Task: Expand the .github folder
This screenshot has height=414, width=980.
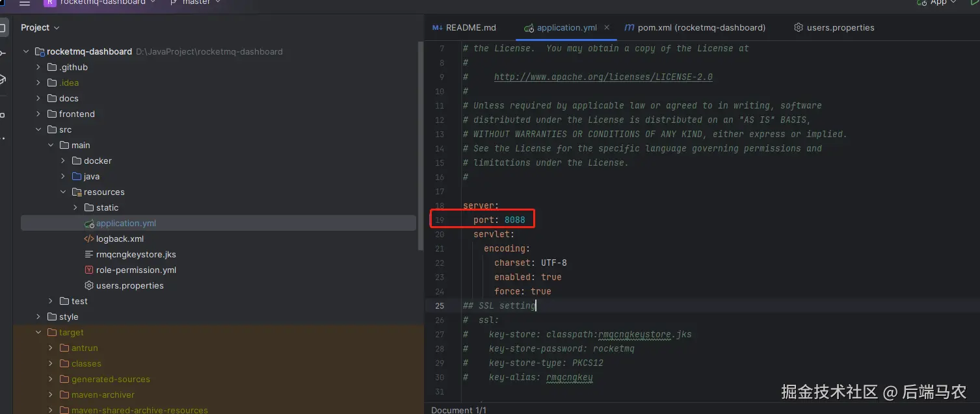Action: [x=38, y=68]
